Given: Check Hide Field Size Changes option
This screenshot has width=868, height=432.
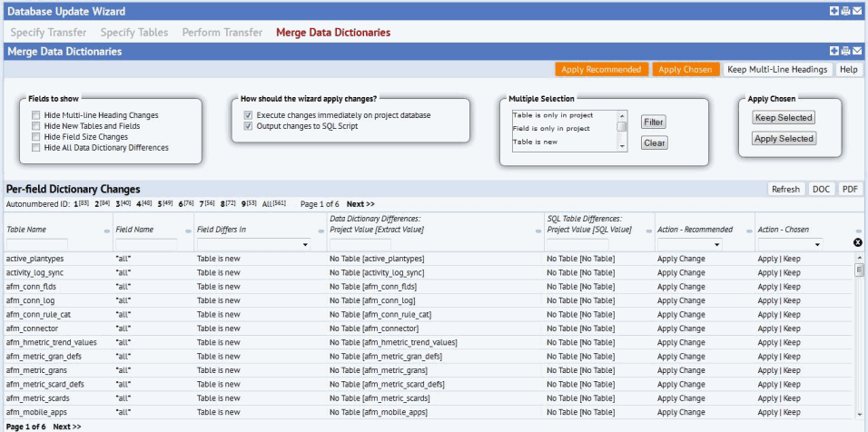Looking at the screenshot, I should click(x=36, y=137).
